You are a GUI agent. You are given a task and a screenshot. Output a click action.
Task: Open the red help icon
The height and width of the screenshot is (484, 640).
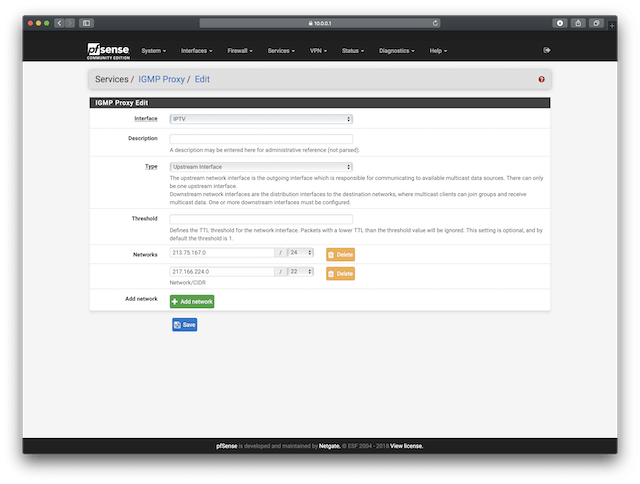(541, 79)
